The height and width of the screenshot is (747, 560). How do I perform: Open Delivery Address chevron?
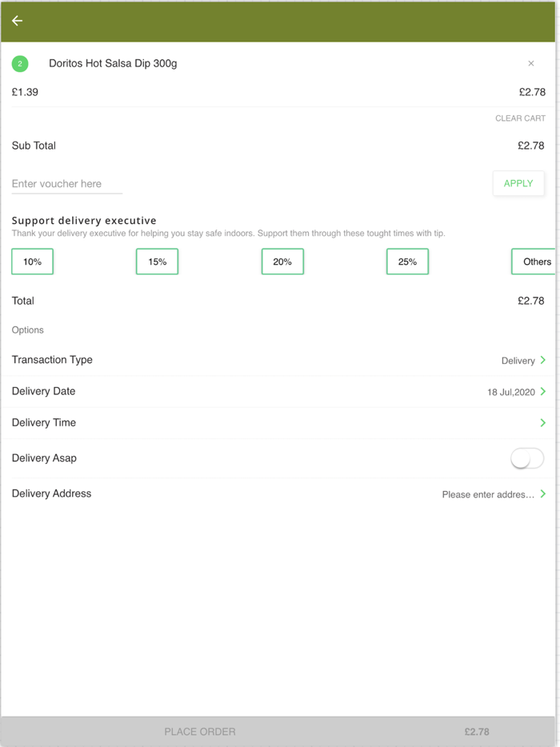click(x=543, y=494)
